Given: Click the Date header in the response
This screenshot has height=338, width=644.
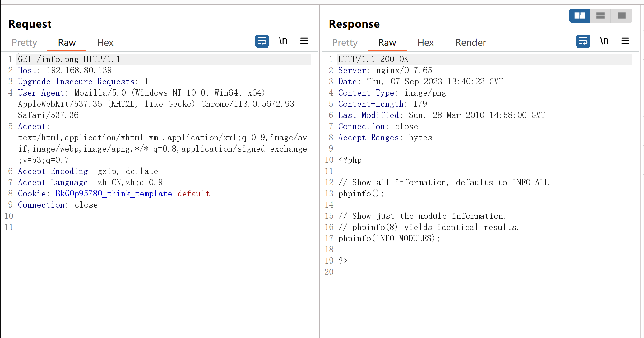Looking at the screenshot, I should pyautogui.click(x=420, y=82).
